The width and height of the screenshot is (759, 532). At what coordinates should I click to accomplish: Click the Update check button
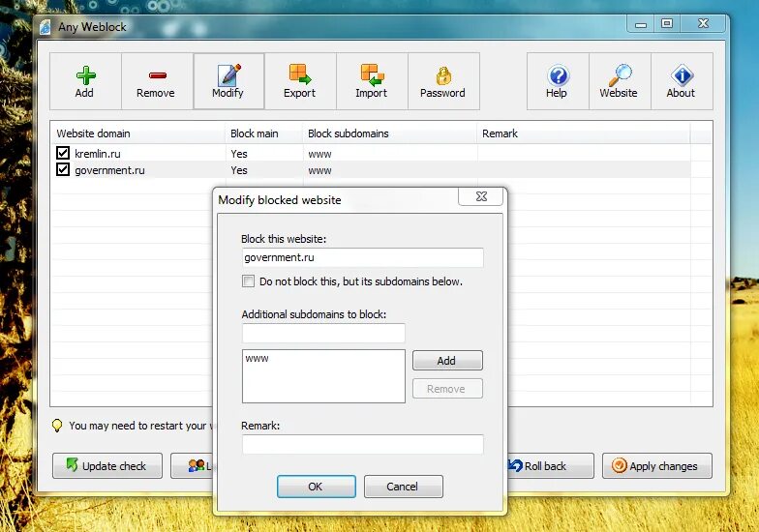click(x=107, y=466)
